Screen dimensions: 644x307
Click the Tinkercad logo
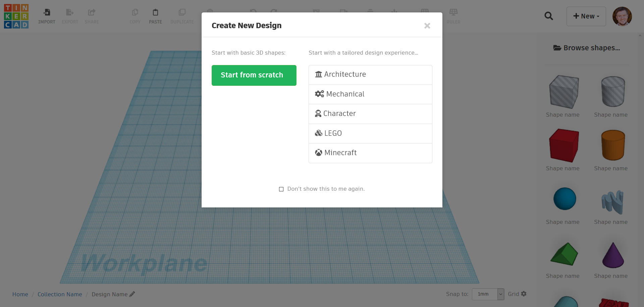[16, 16]
